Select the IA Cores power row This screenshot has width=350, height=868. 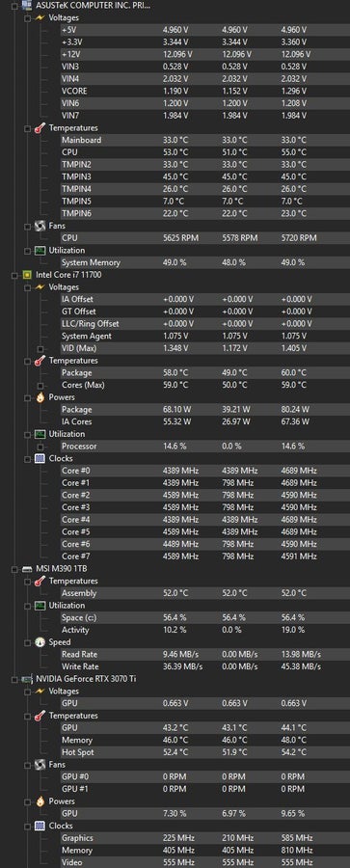pyautogui.click(x=205, y=421)
